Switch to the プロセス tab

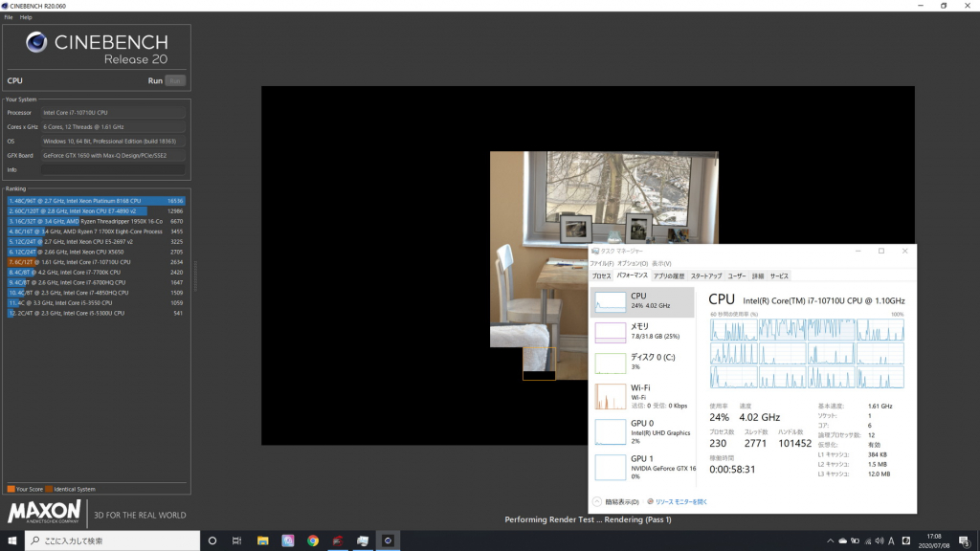click(x=601, y=275)
